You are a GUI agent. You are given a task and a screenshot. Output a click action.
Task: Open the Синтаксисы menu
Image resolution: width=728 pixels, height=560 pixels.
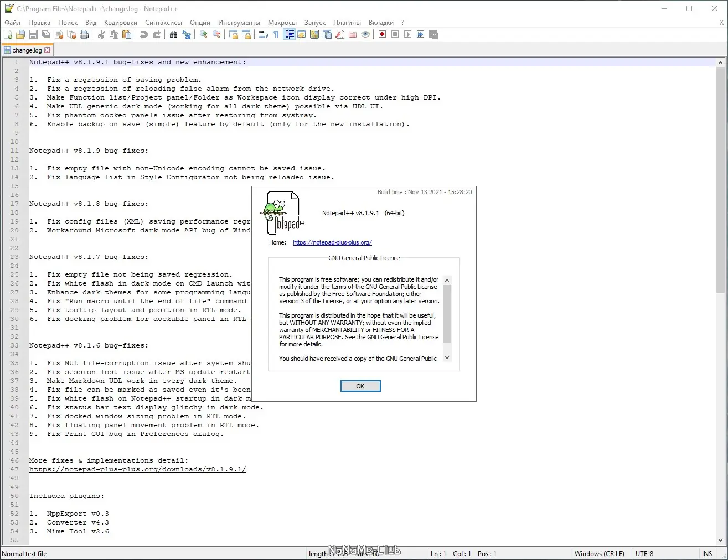pos(164,23)
